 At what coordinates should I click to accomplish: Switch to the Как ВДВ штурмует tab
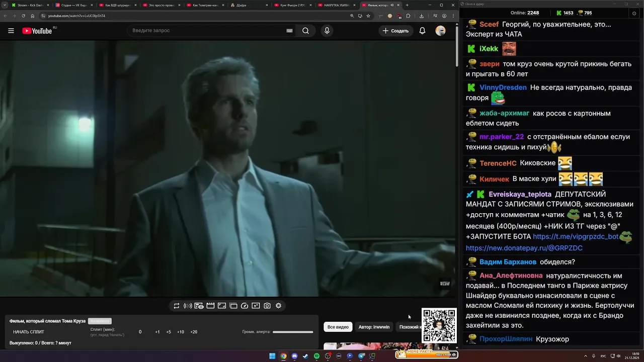point(117,5)
